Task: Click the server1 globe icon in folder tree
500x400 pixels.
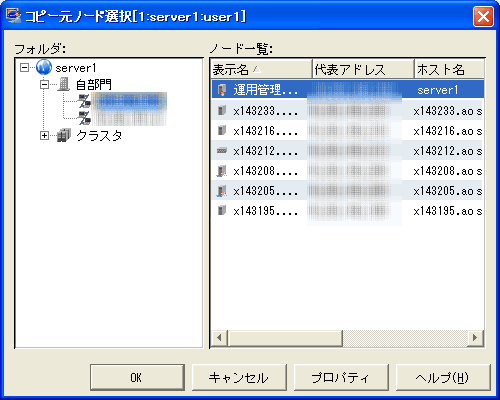Action: pos(44,68)
